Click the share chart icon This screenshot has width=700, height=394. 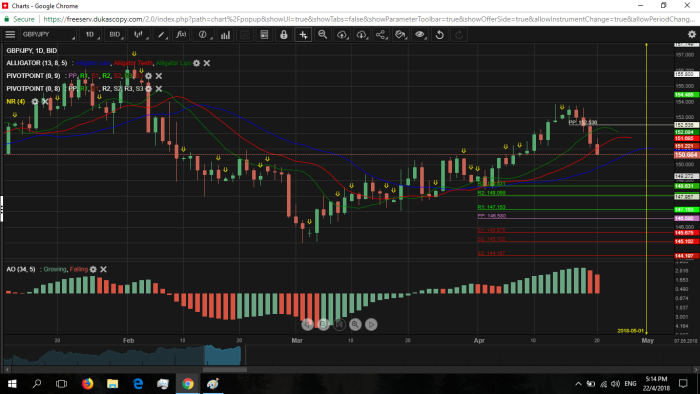point(381,34)
